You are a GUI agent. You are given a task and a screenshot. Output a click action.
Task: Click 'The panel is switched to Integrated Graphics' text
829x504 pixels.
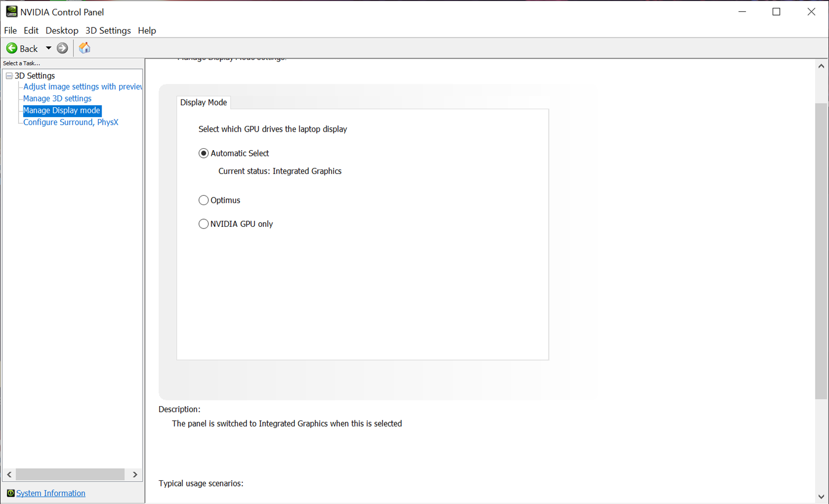(250, 424)
